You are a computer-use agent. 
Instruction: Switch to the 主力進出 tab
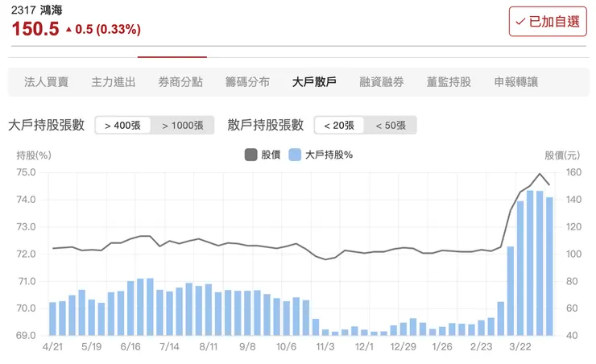click(114, 82)
